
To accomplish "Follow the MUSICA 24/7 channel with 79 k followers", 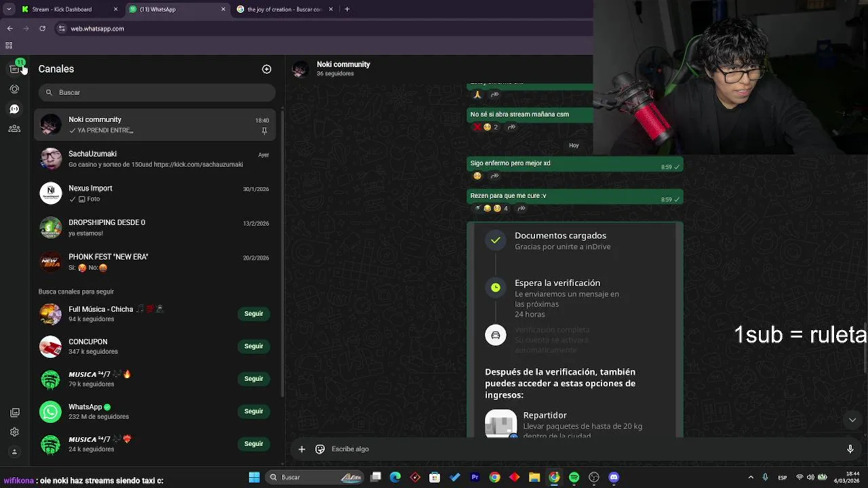I will [254, 379].
